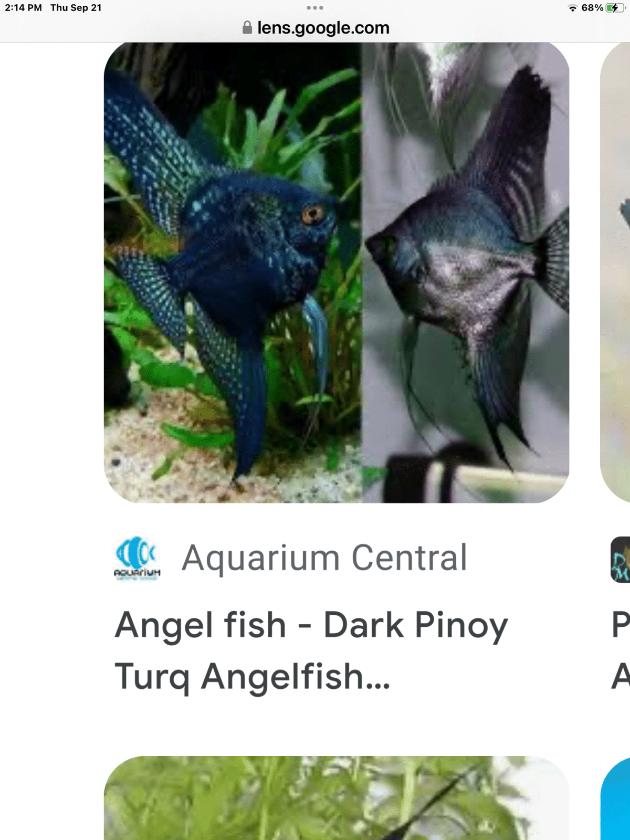Tap the 2:14 PM clock in status bar

pos(23,8)
